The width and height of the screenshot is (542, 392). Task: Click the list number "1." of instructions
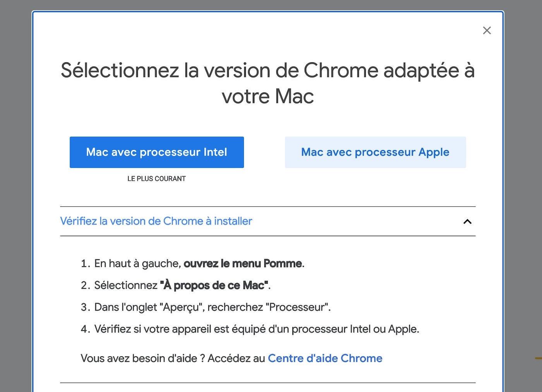click(85, 264)
